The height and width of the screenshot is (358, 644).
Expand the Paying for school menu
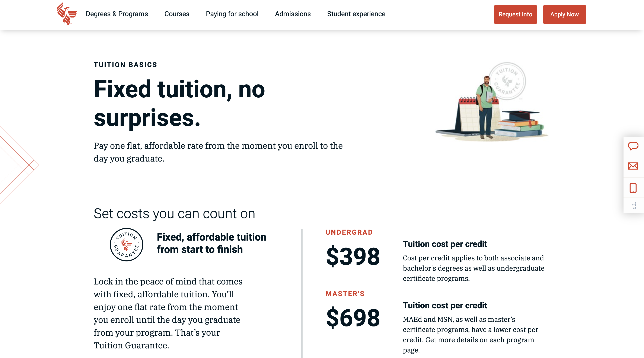click(232, 14)
